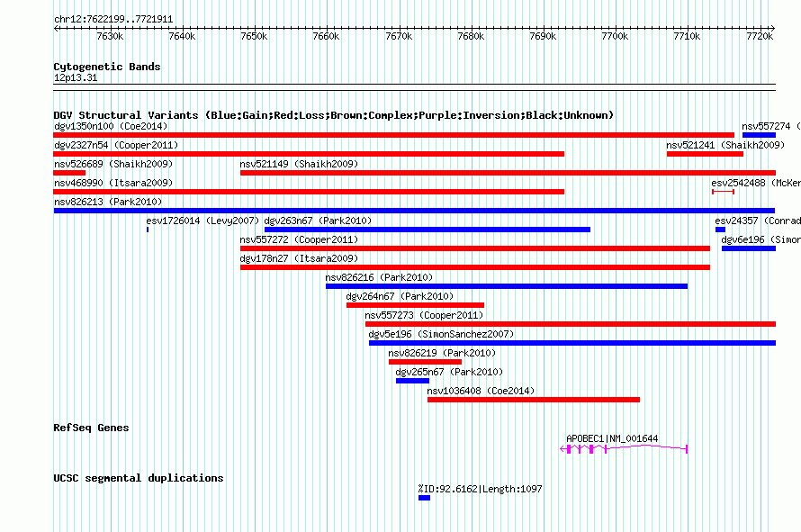Click the dgv178n27 (Itsara2009) red bar
The image size is (801, 532).
pyautogui.click(x=475, y=267)
